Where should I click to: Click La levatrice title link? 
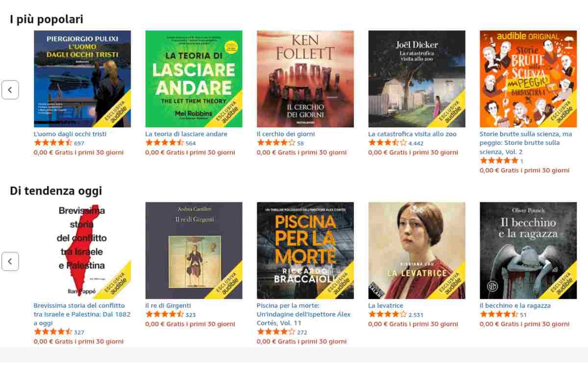pos(386,305)
